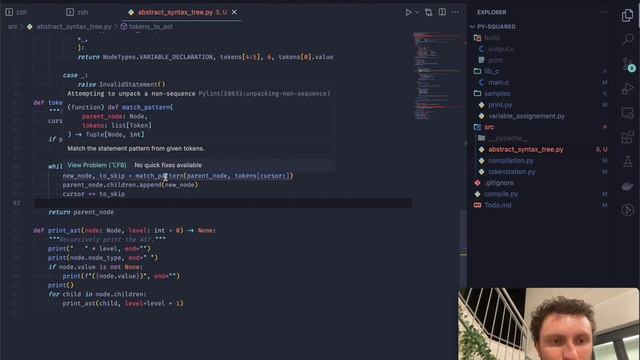Open the run options dropdown chevron beside the play icon
This screenshot has width=640, height=360.
pos(417,12)
